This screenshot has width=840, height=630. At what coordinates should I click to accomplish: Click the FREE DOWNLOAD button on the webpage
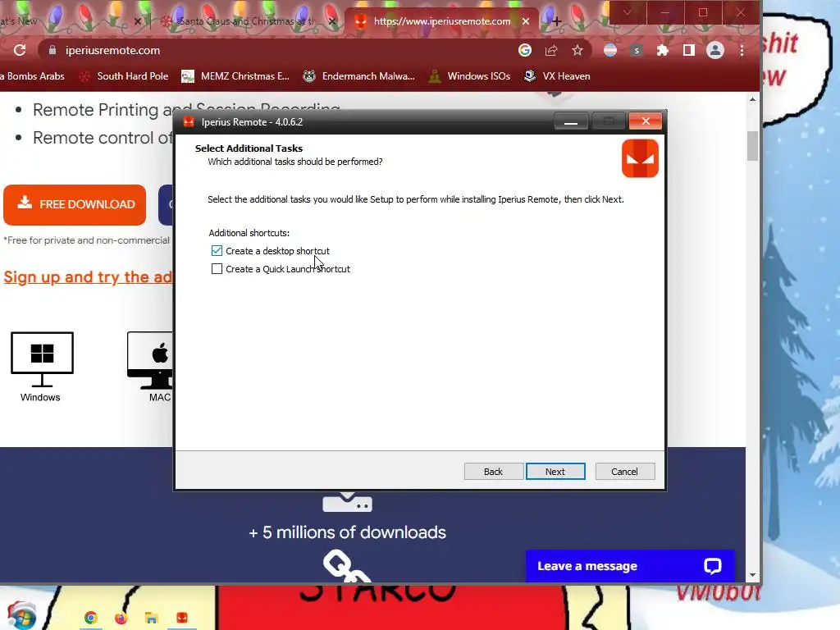pos(75,204)
